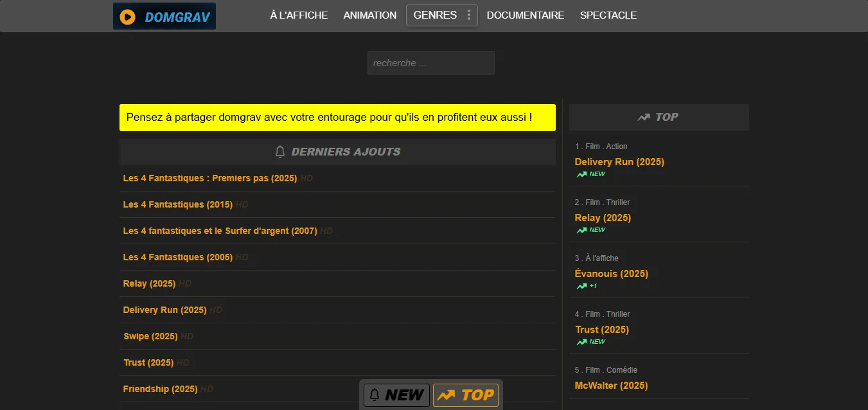The height and width of the screenshot is (410, 868).
Task: Open the DOCUMENTAIRE menu item
Action: tap(525, 15)
